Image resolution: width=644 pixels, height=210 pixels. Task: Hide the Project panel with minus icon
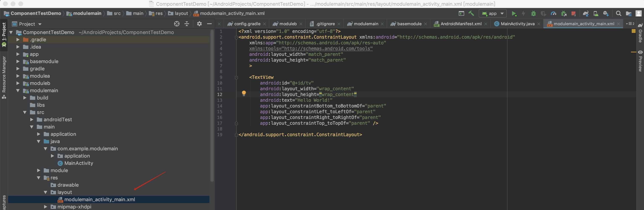click(x=209, y=24)
